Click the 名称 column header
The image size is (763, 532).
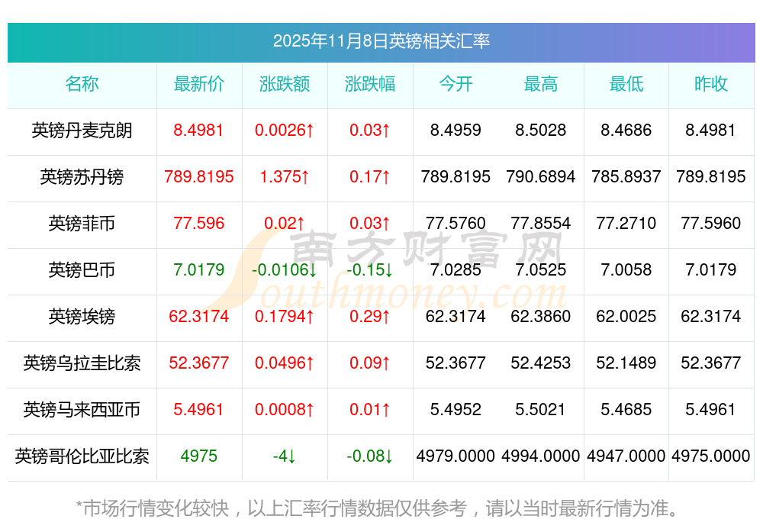82,84
